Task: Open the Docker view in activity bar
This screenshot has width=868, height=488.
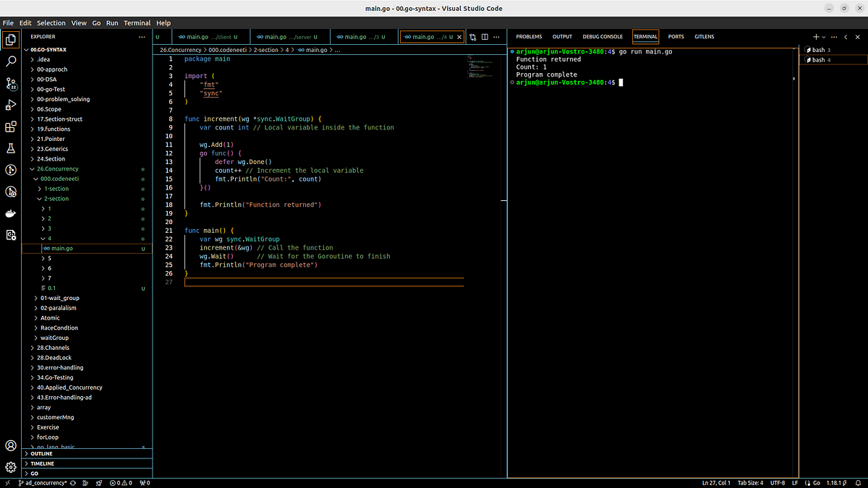Action: coord(11,213)
